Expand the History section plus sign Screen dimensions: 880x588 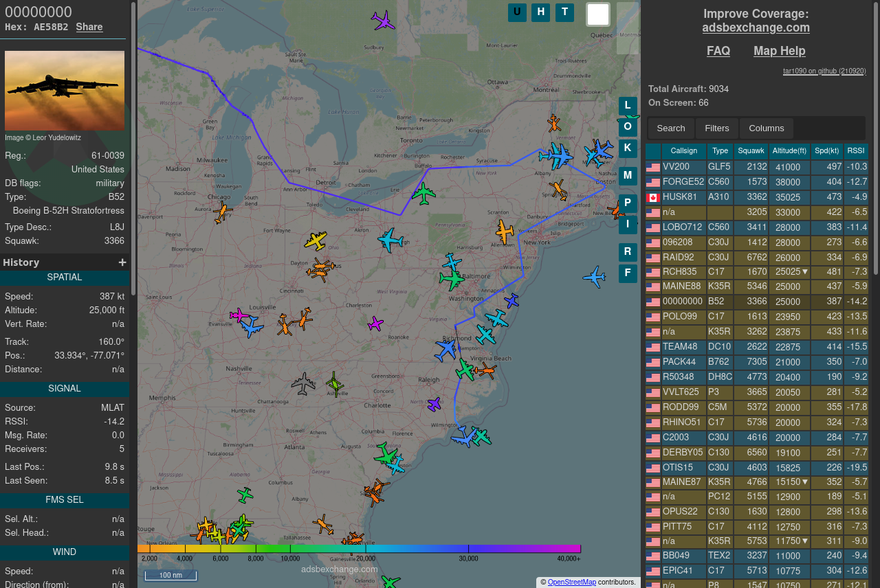pos(122,262)
